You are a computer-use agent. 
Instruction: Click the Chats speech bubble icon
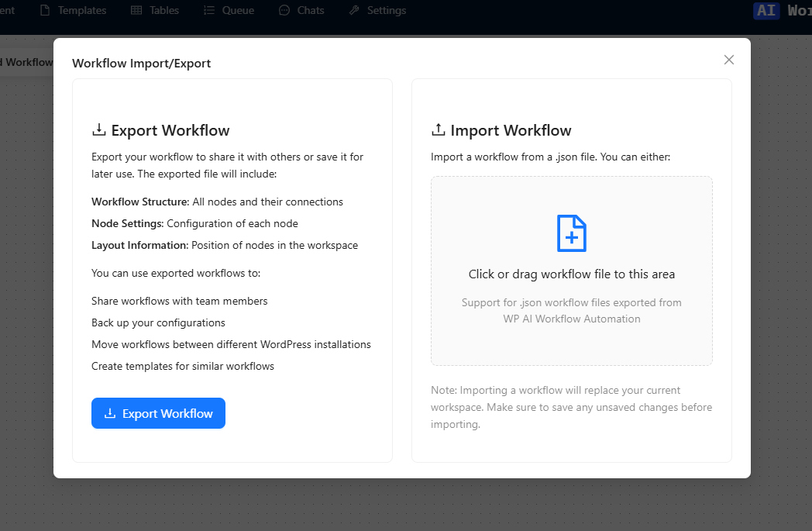(284, 10)
